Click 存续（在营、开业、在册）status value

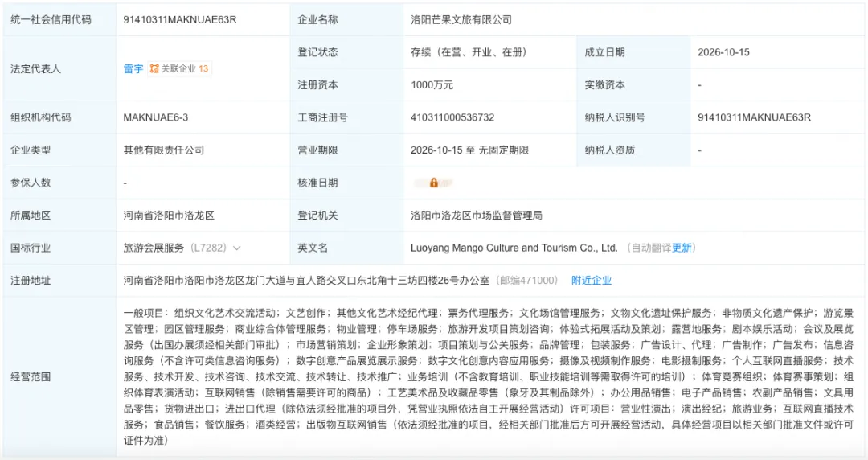point(469,52)
